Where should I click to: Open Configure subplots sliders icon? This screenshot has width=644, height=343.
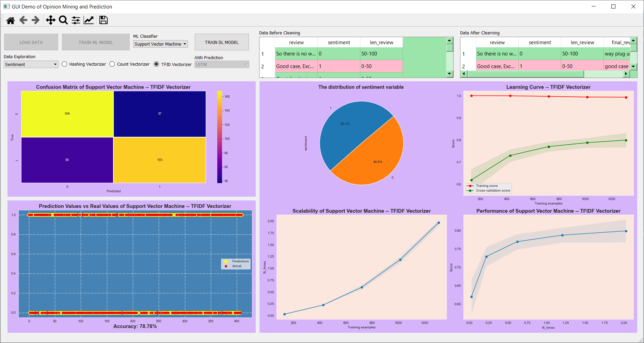76,20
